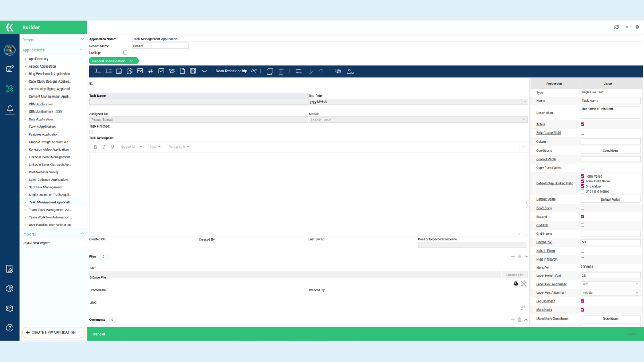Click the Create New Application button
The width and height of the screenshot is (644, 362).
[53, 333]
